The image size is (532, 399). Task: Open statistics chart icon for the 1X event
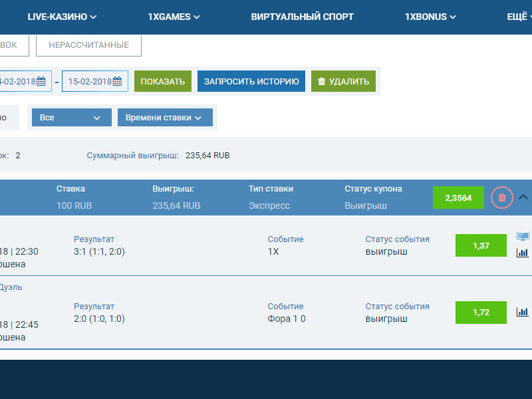[x=523, y=253]
